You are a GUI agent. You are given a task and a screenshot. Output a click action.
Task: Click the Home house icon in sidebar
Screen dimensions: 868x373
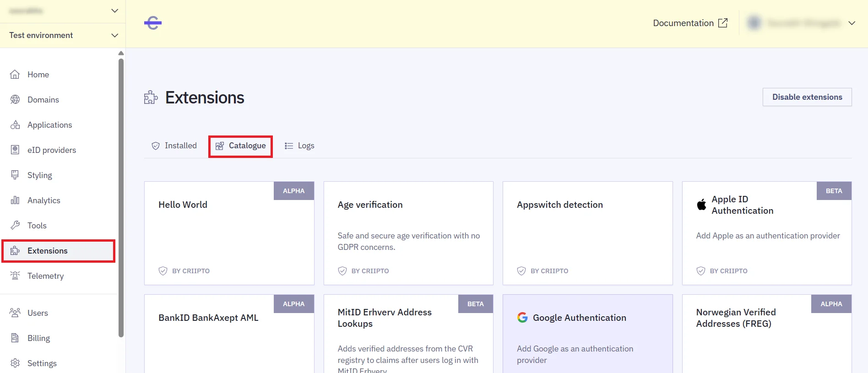pos(15,75)
